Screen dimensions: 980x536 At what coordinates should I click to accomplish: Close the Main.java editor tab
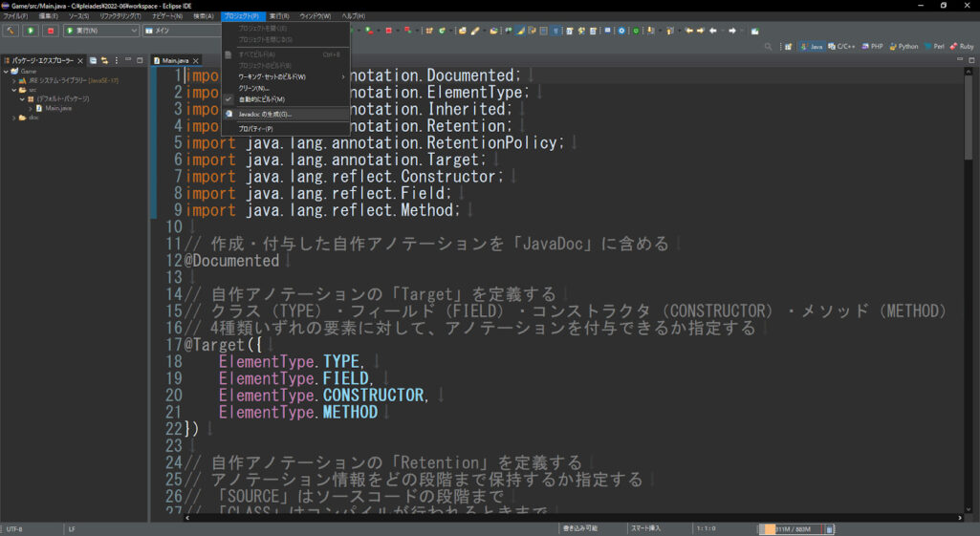(x=196, y=60)
